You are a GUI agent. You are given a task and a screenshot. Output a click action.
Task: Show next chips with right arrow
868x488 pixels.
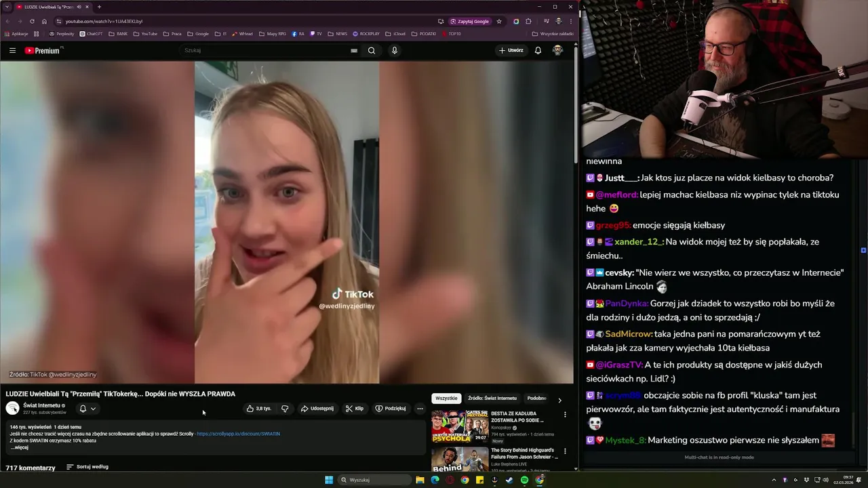pos(559,400)
